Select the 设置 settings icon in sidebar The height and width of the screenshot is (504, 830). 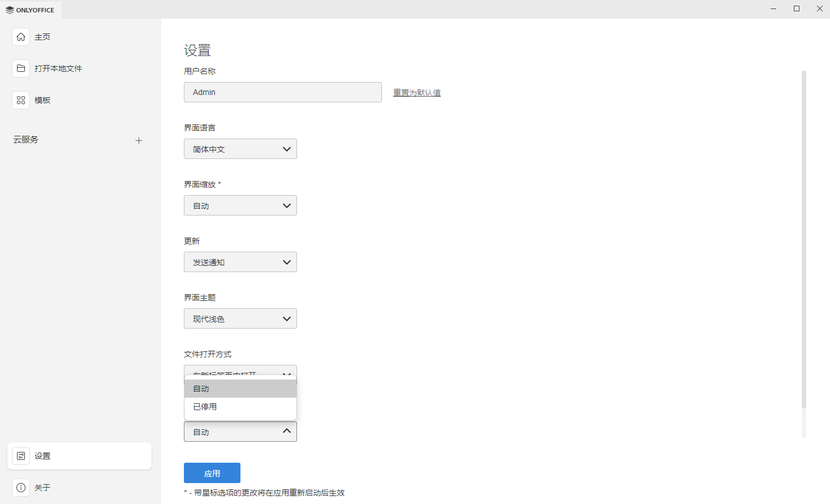click(x=21, y=456)
